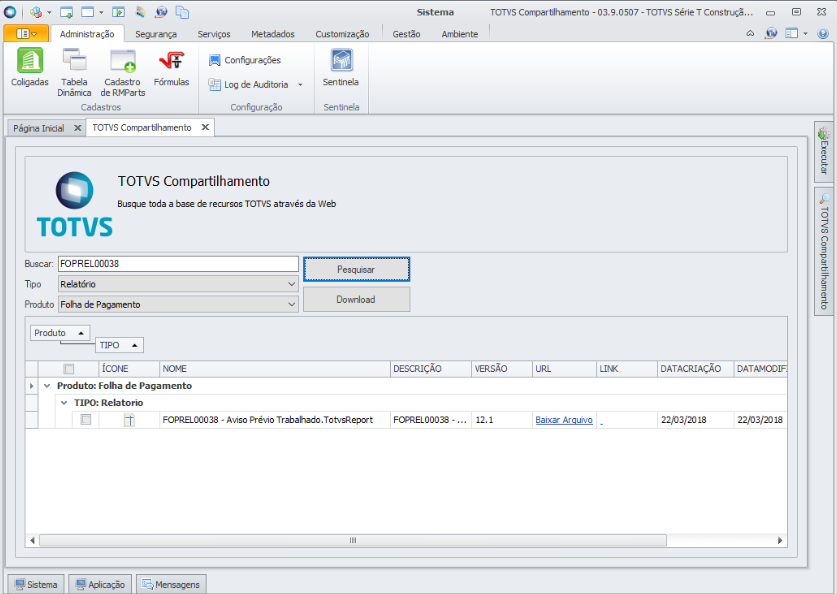Open the Tabela Dinâmica icon
The width and height of the screenshot is (837, 594).
[74, 60]
